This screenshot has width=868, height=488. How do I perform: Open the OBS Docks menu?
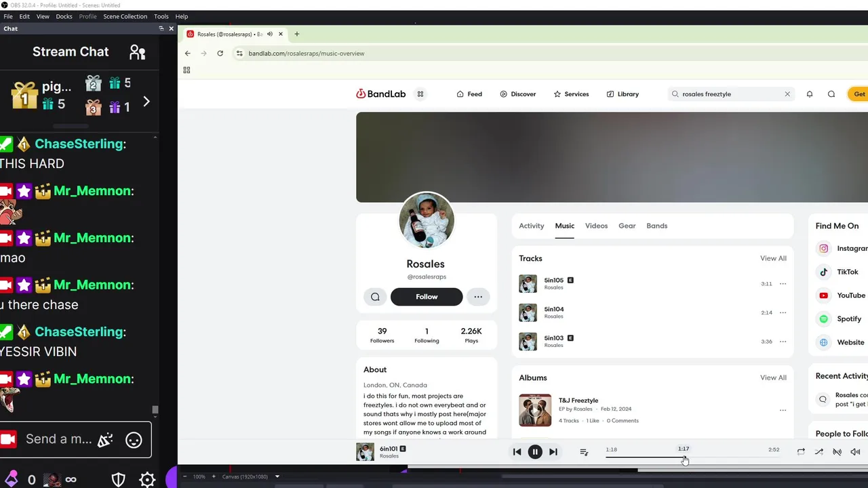point(64,16)
